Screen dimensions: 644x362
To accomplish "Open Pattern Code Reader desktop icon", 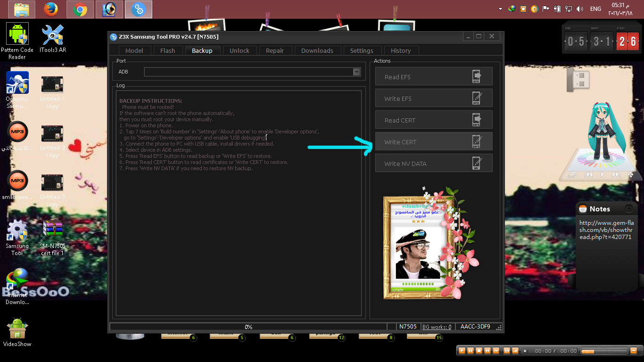I will tap(17, 41).
